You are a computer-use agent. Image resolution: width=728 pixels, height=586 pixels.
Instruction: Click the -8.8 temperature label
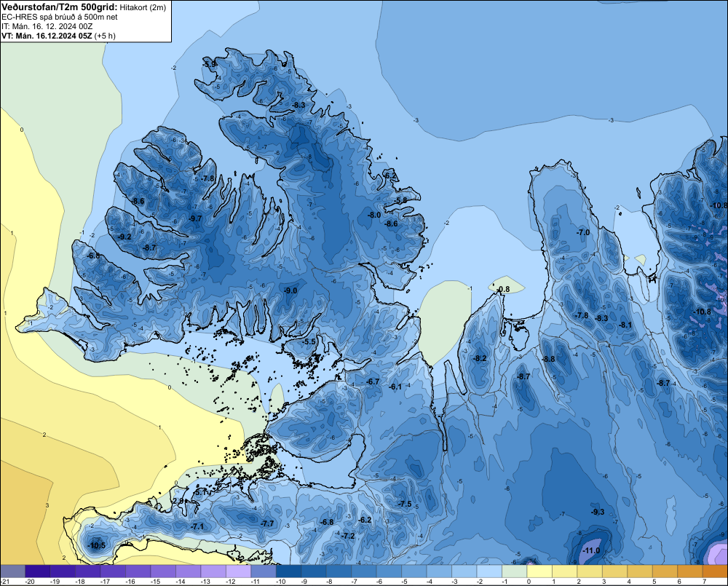[x=549, y=359]
